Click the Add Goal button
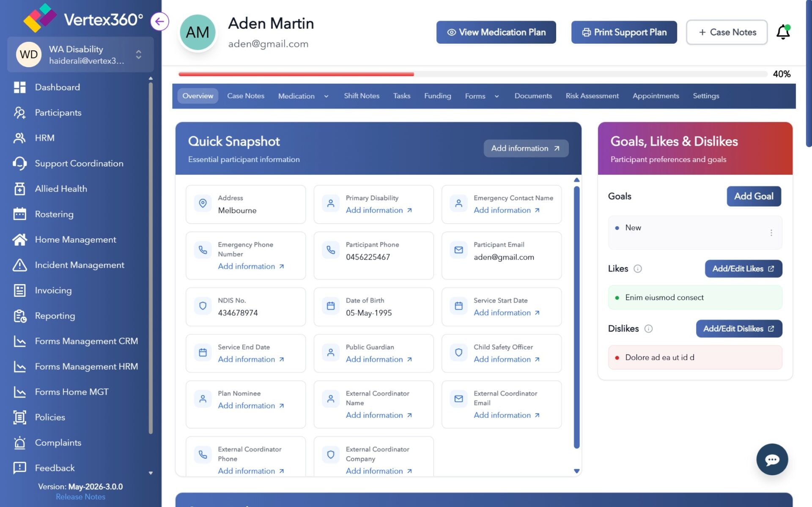The width and height of the screenshot is (812, 507). point(754,196)
